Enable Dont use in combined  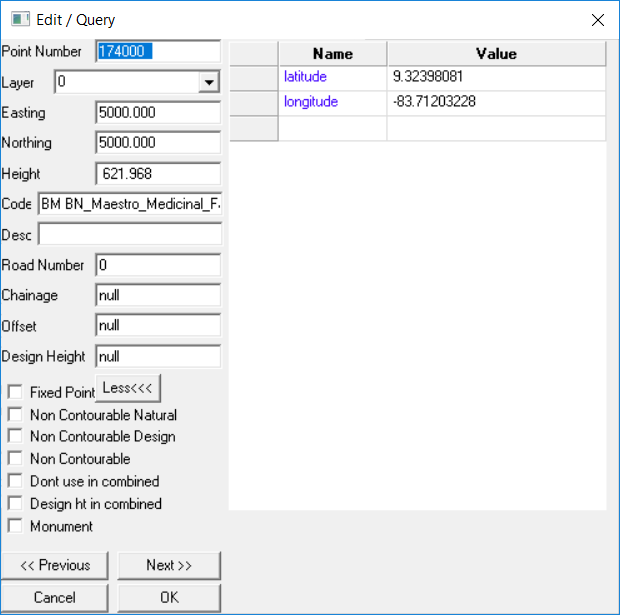pos(15,481)
